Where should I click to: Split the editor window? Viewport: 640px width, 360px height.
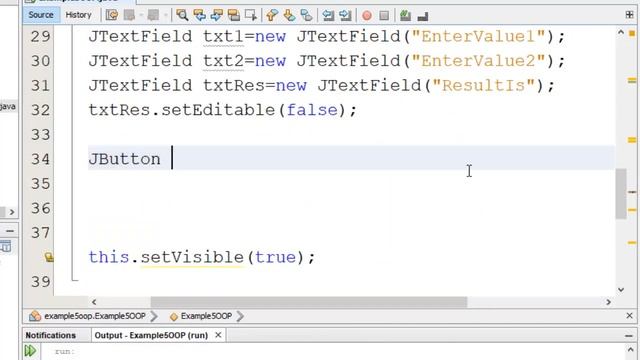629,15
